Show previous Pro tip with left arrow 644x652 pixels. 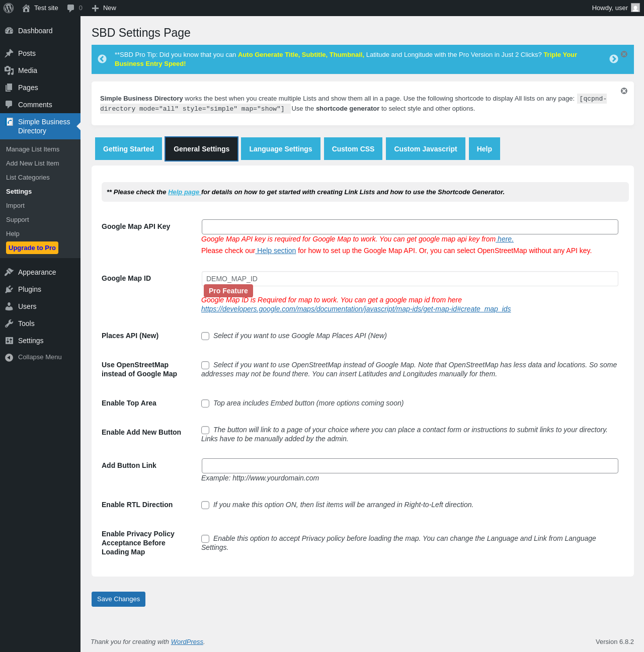102,59
